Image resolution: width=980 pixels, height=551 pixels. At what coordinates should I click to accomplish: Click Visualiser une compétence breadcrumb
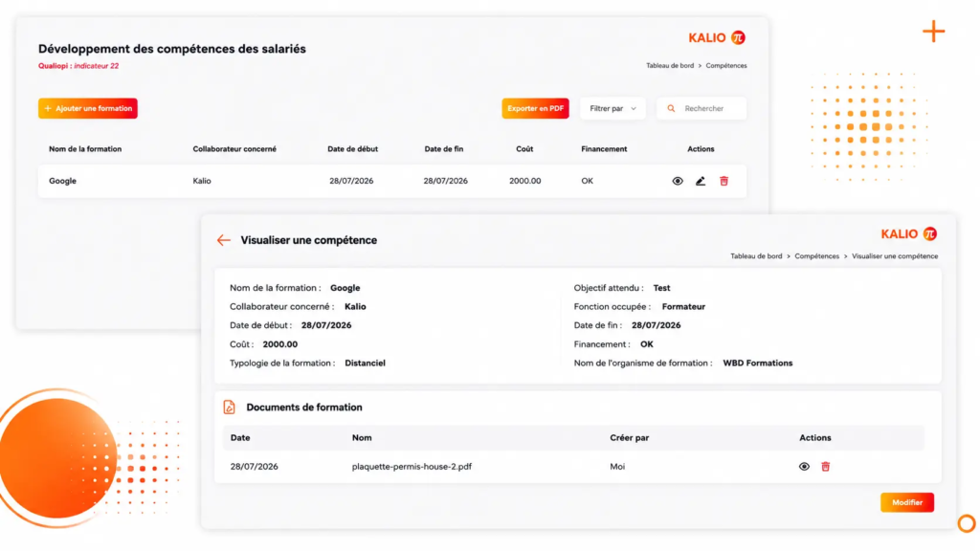coord(895,256)
